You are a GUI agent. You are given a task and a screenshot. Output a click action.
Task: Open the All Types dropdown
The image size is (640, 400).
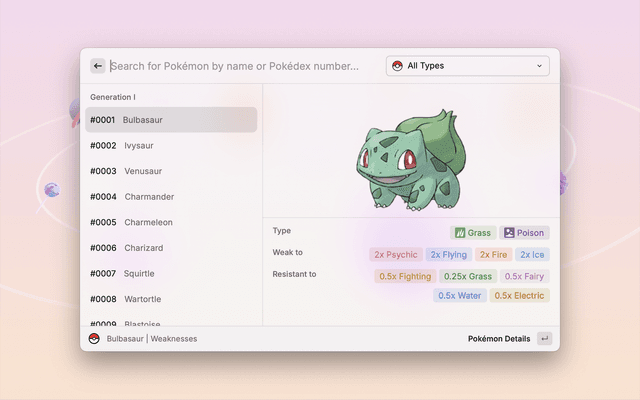tap(467, 66)
